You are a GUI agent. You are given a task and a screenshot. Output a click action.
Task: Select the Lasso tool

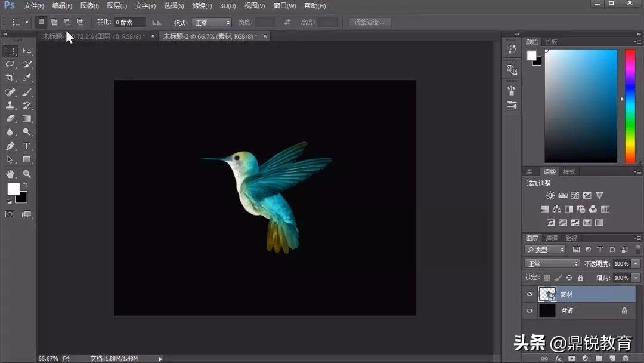click(x=10, y=64)
